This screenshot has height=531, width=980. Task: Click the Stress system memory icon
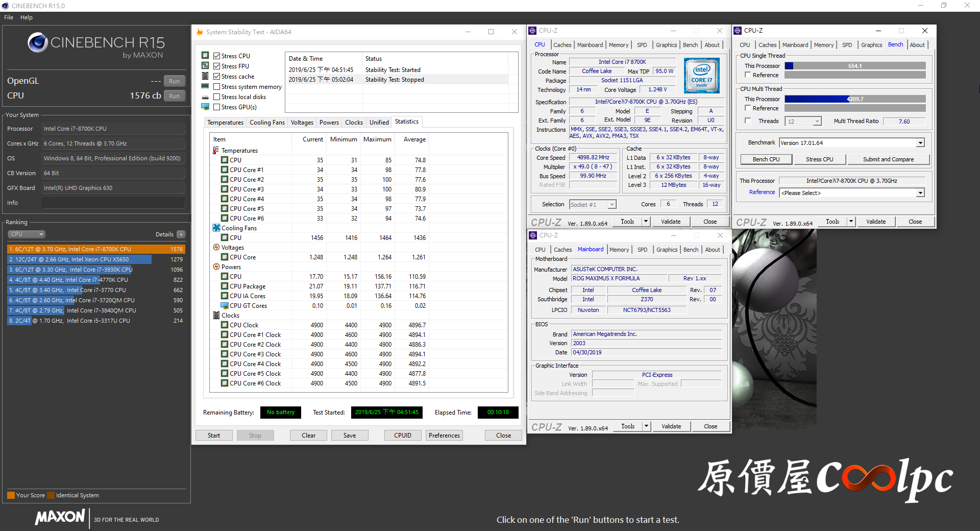tap(205, 86)
